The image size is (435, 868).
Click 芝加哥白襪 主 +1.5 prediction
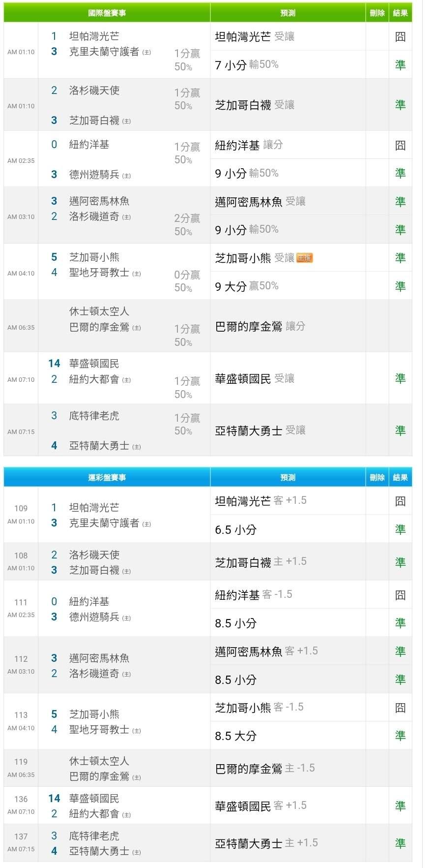[261, 561]
